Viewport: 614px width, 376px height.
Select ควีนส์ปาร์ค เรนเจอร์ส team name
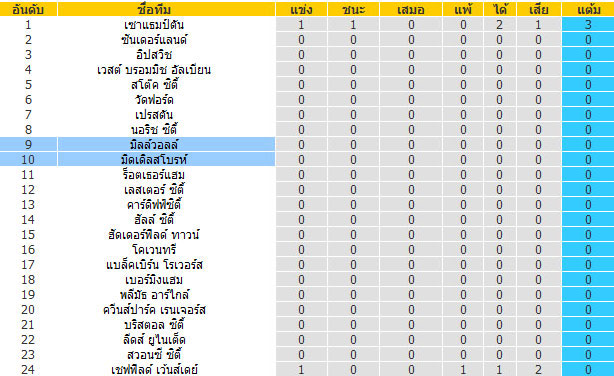coord(154,310)
